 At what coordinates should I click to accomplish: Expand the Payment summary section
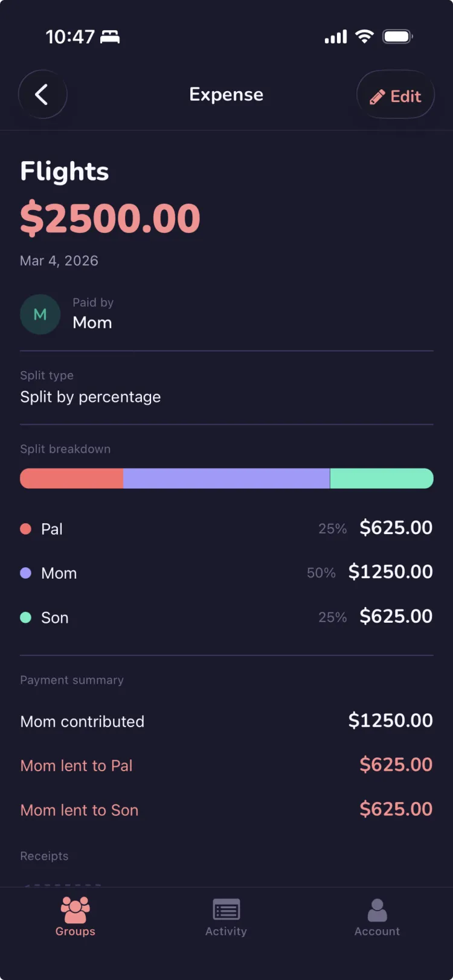[71, 680]
